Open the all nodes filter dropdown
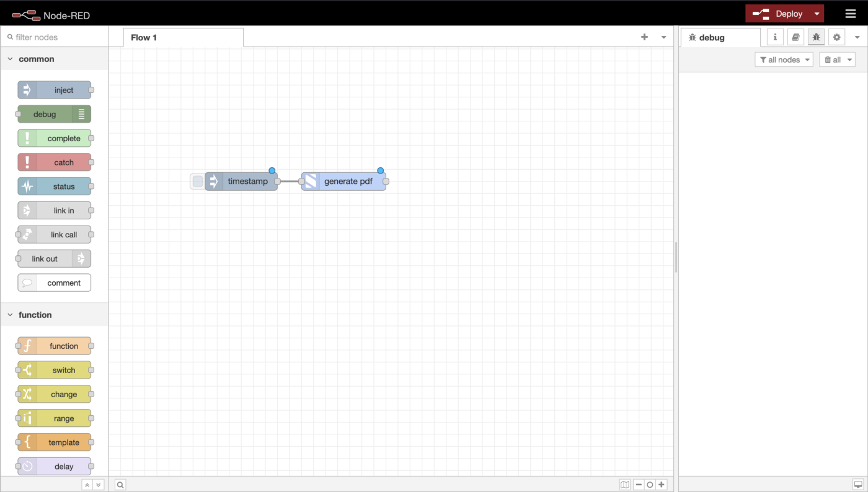868x492 pixels. click(x=784, y=59)
